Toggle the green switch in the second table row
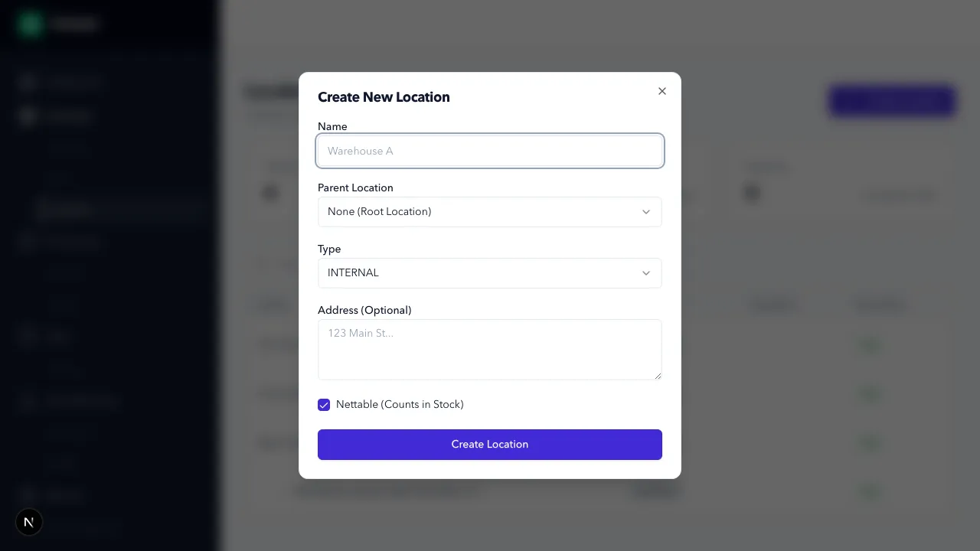Image resolution: width=980 pixels, height=551 pixels. coord(869,394)
